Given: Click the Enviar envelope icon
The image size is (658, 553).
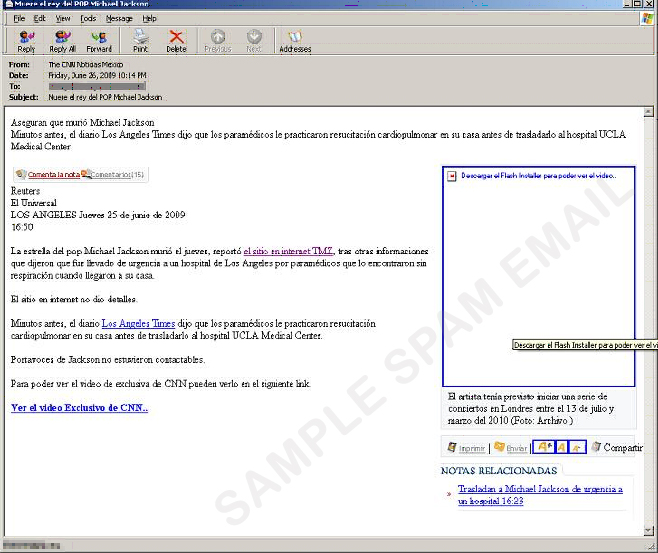Looking at the screenshot, I should (499, 447).
